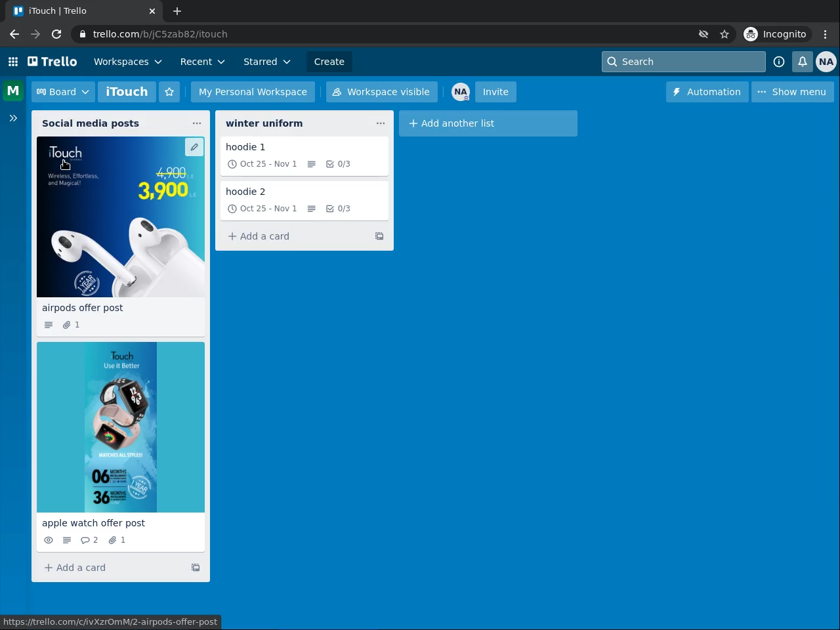Open a new browser tab
Viewport: 840px width, 630px height.
177,11
